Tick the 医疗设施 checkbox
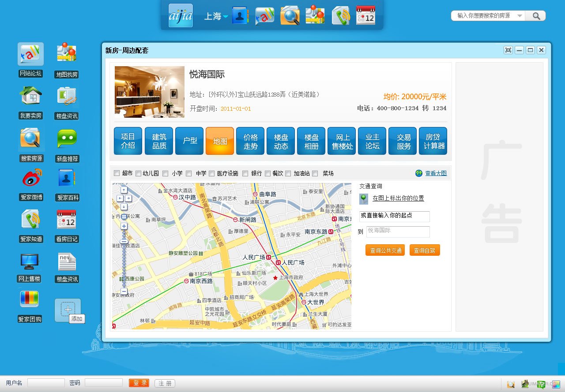 [x=212, y=173]
